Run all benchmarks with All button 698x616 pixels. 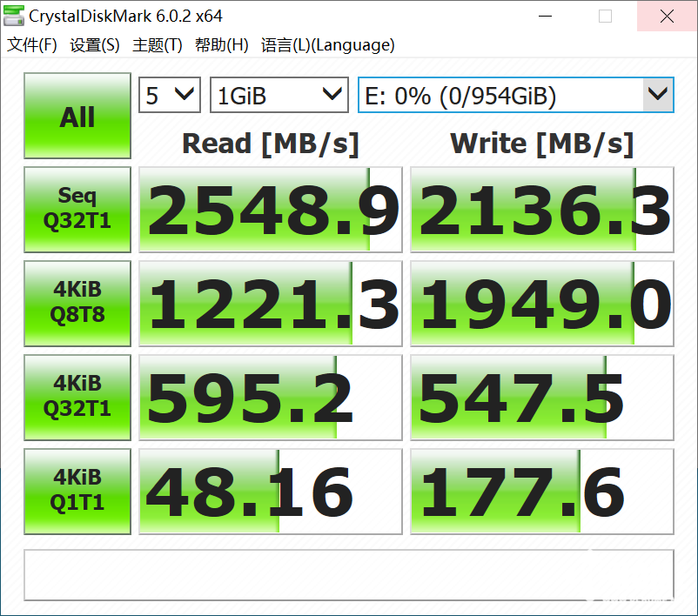[77, 117]
